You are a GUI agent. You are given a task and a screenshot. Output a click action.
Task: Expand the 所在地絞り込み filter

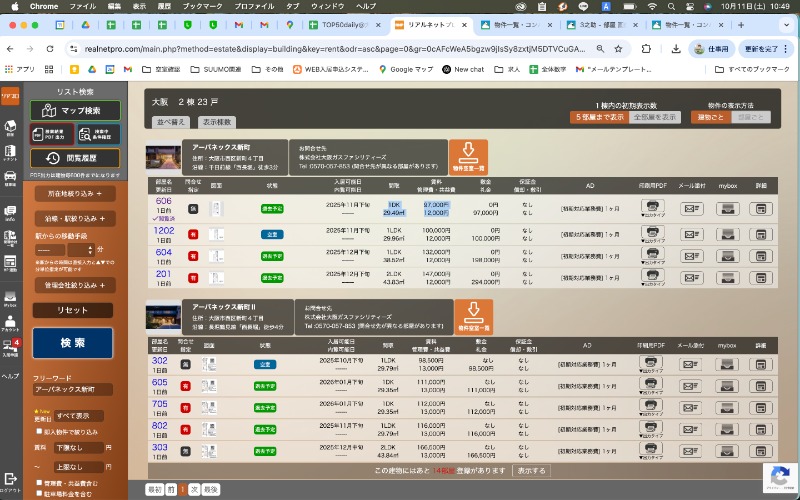tap(75, 193)
